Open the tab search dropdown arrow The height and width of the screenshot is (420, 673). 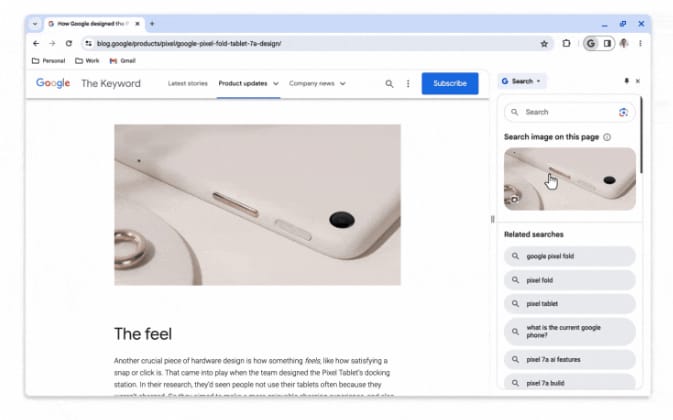[35, 24]
